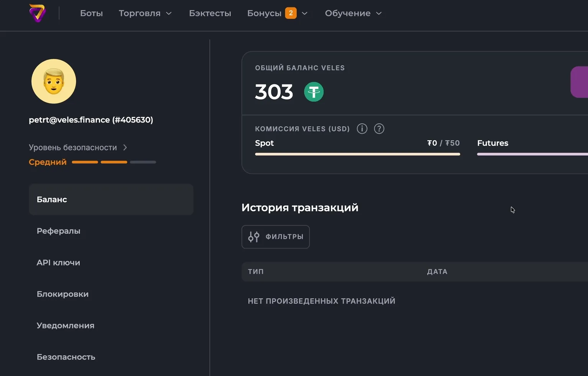Image resolution: width=588 pixels, height=376 pixels.
Task: Select Рефералы in the sidebar
Action: 58,231
